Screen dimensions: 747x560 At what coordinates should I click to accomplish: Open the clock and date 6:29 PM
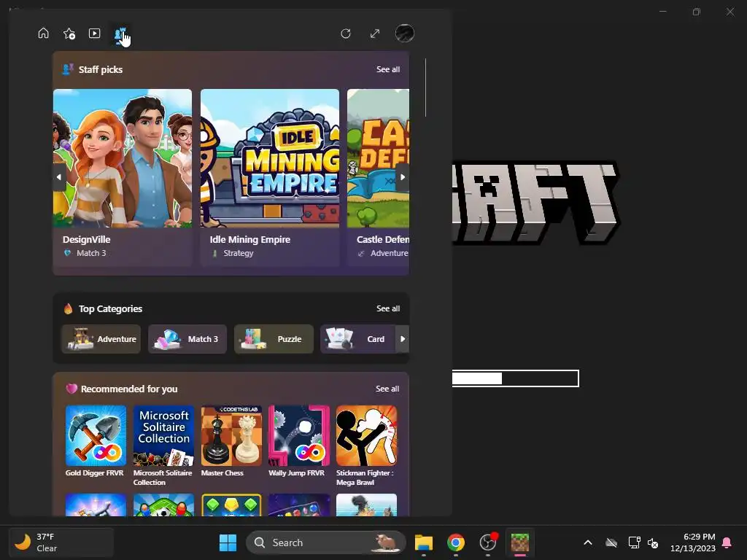pos(693,542)
